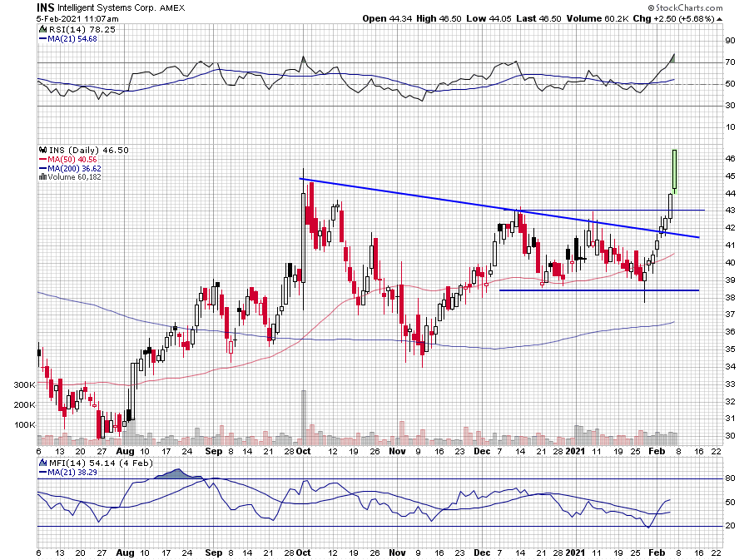749x560 pixels.
Task: Open the StockCharts.com copyright link
Action: (686, 7)
